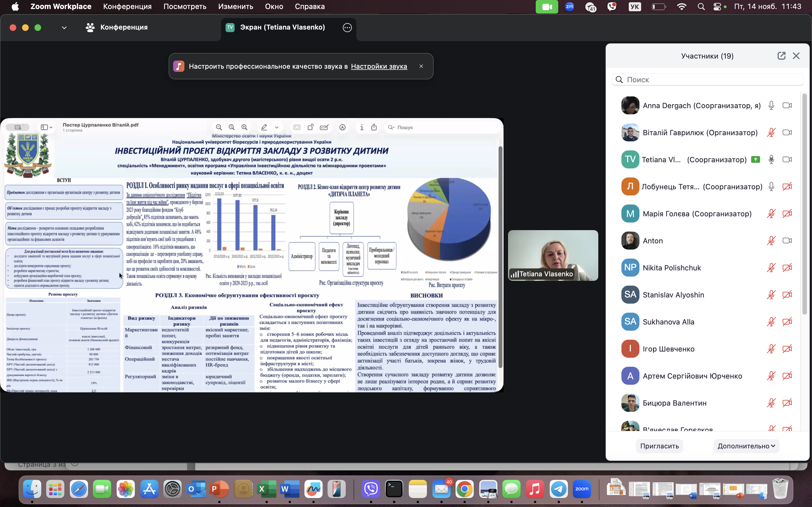
Task: Toggle Anna Dergach's microphone
Action: click(771, 106)
